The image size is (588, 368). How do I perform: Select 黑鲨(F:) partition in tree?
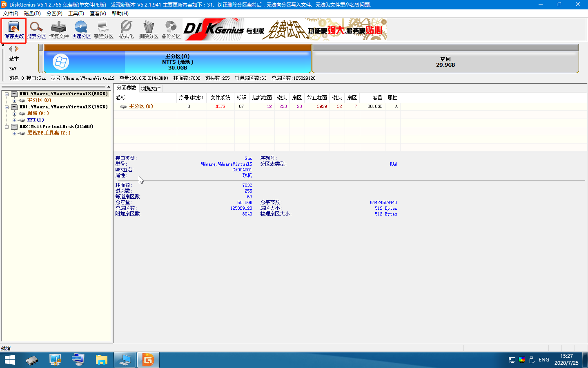coord(38,113)
